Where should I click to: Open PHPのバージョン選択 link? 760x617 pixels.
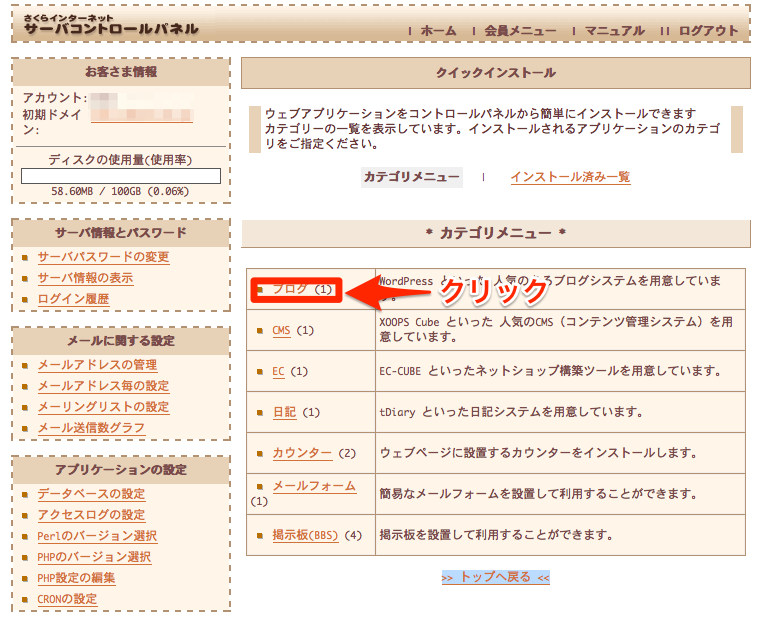coord(94,557)
